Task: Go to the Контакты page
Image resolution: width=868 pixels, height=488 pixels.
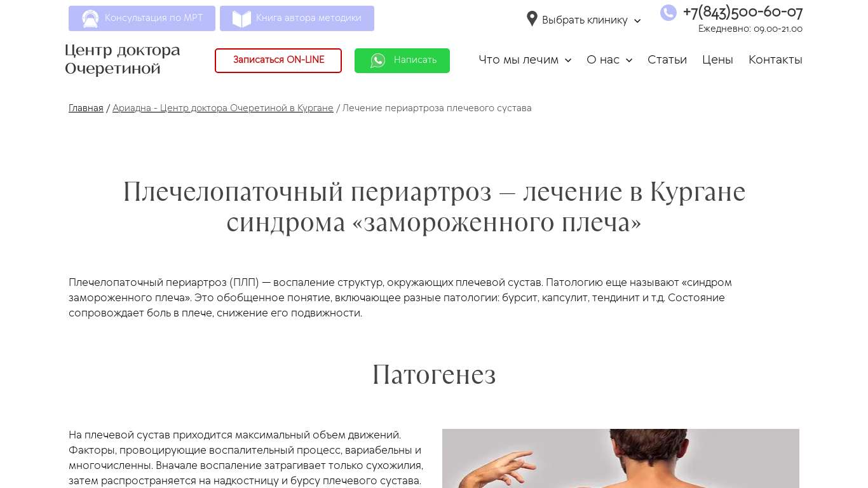Action: [775, 60]
